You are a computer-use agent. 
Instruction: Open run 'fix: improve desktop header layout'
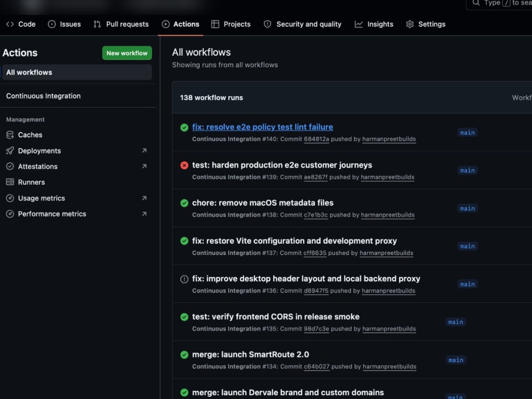point(306,279)
